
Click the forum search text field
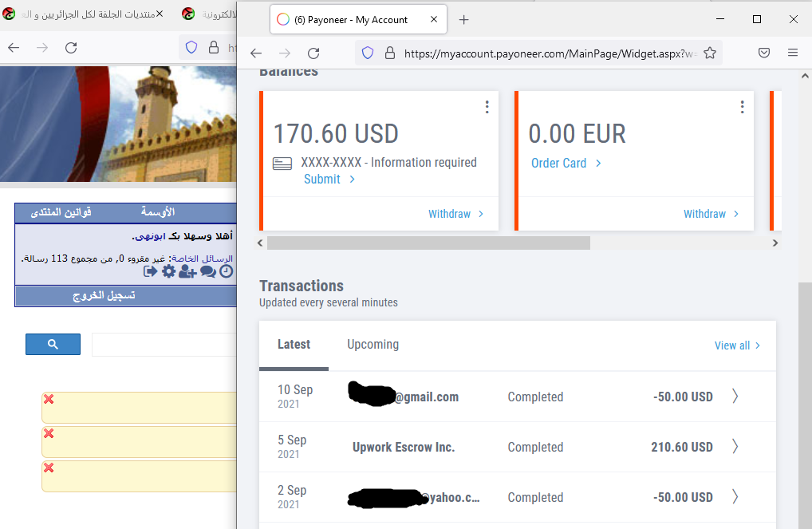pyautogui.click(x=164, y=345)
